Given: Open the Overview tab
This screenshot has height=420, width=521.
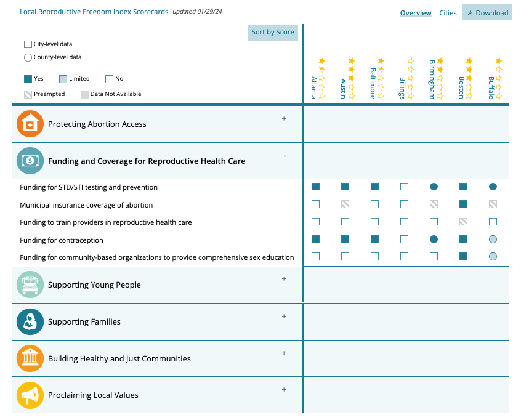Looking at the screenshot, I should [416, 12].
